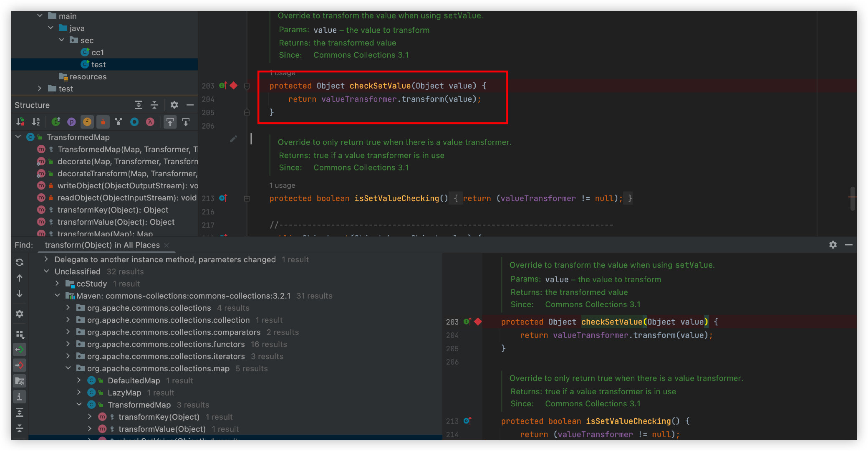
Task: Click Group By icon in Find panel
Action: (20, 334)
